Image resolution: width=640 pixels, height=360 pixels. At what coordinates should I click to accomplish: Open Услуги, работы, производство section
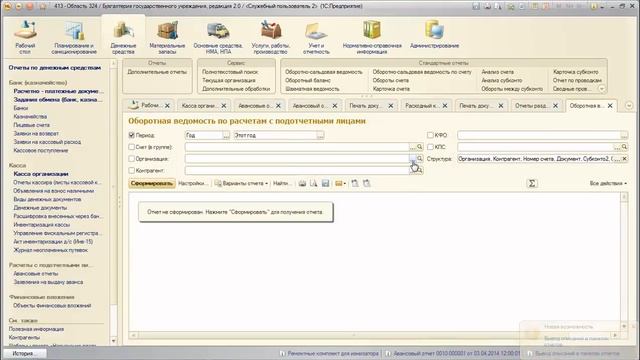(x=271, y=37)
